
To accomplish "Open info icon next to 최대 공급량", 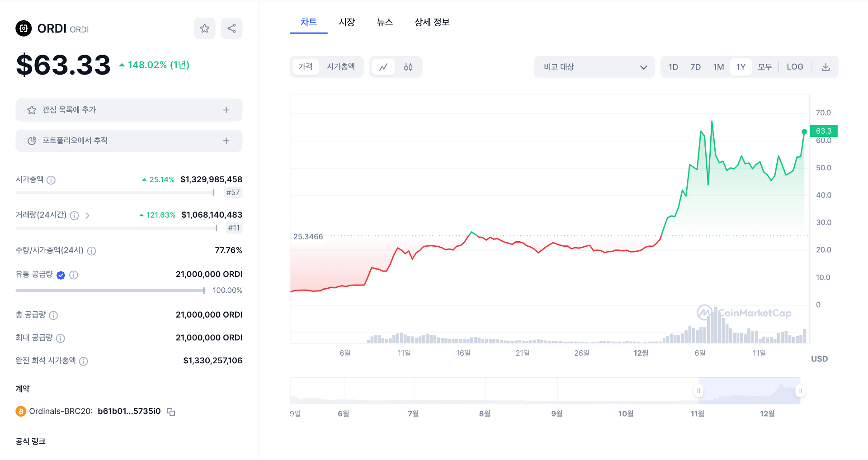I will (61, 338).
